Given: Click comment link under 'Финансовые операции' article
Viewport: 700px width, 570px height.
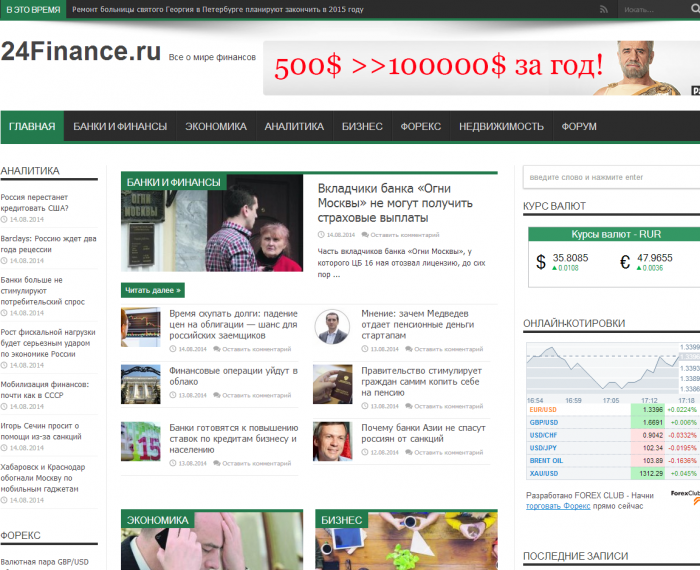Looking at the screenshot, I should [x=252, y=395].
